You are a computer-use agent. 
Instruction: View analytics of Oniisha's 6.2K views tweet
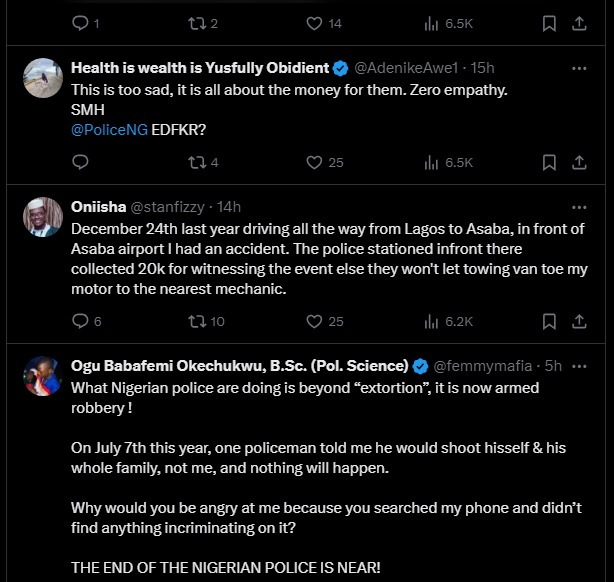click(433, 321)
